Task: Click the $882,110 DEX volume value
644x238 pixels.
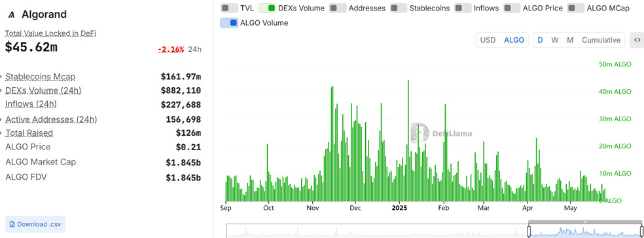Action: click(181, 90)
